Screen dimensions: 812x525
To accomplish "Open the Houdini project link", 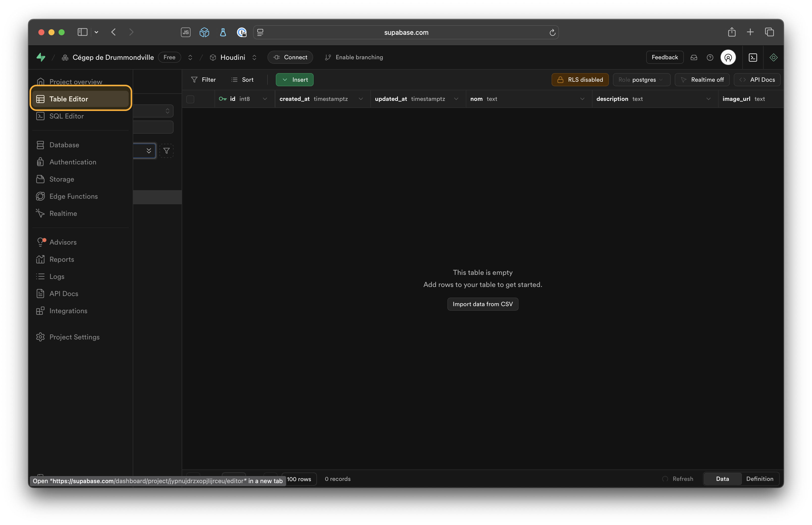I will pyautogui.click(x=227, y=57).
